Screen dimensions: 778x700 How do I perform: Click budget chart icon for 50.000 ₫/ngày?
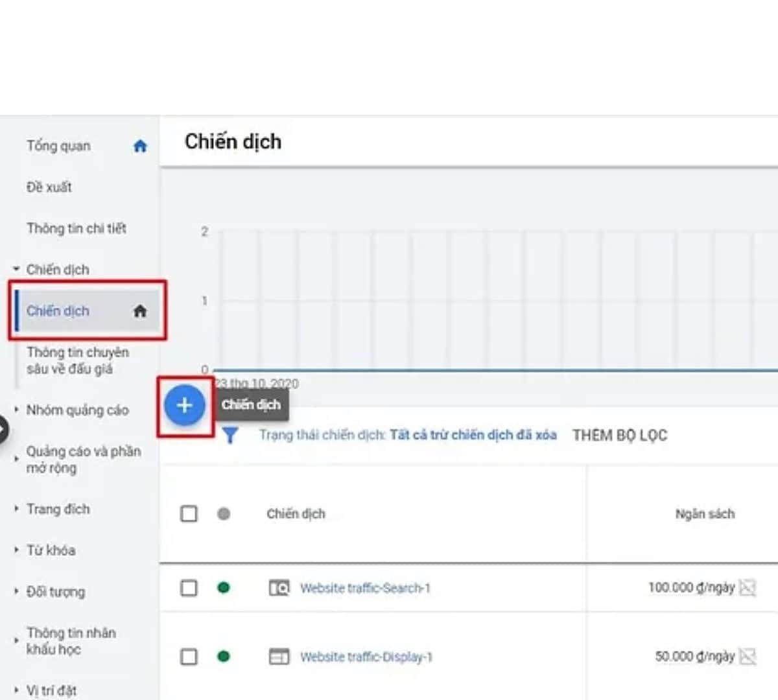[748, 657]
